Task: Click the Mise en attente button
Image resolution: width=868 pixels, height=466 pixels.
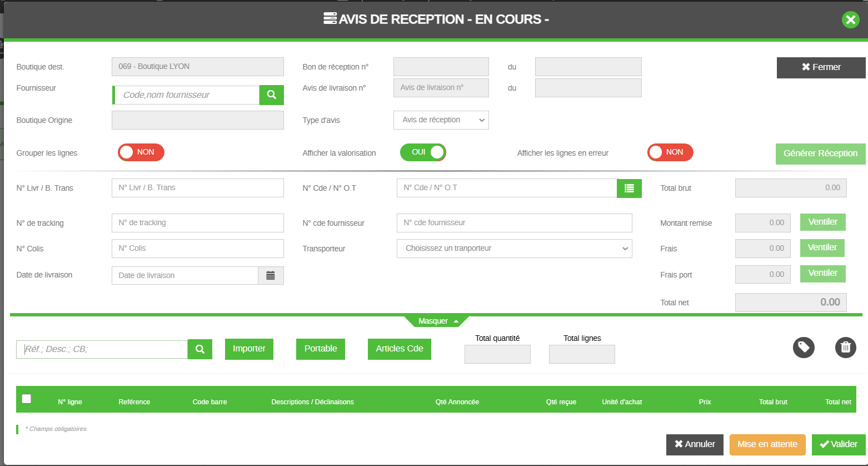Action: 767,444
